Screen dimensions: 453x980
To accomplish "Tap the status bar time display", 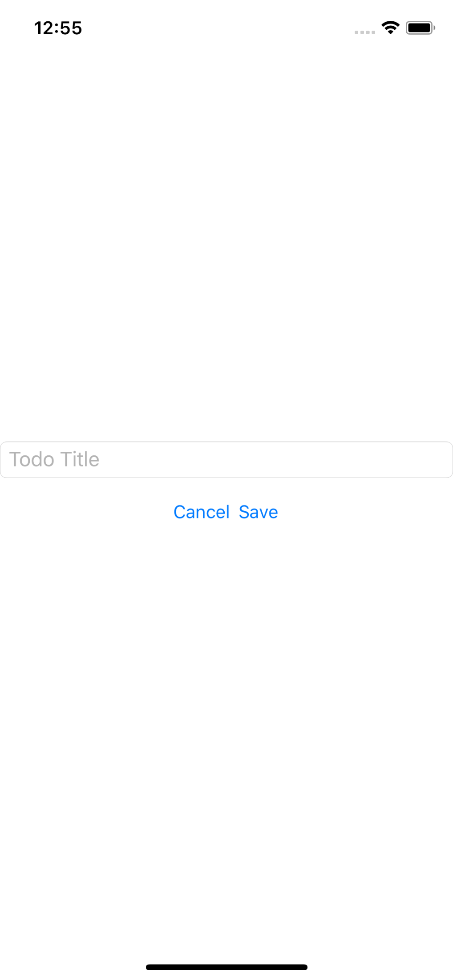I will [58, 28].
